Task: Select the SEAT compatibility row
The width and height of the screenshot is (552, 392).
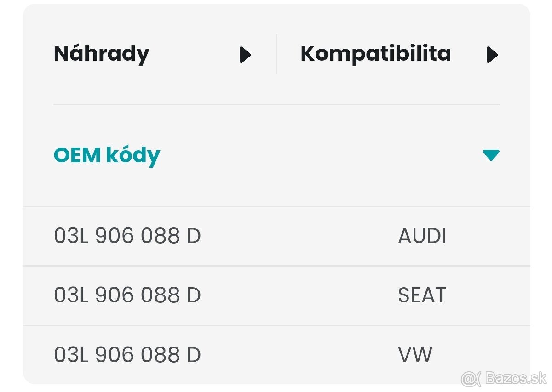Action: point(421,295)
